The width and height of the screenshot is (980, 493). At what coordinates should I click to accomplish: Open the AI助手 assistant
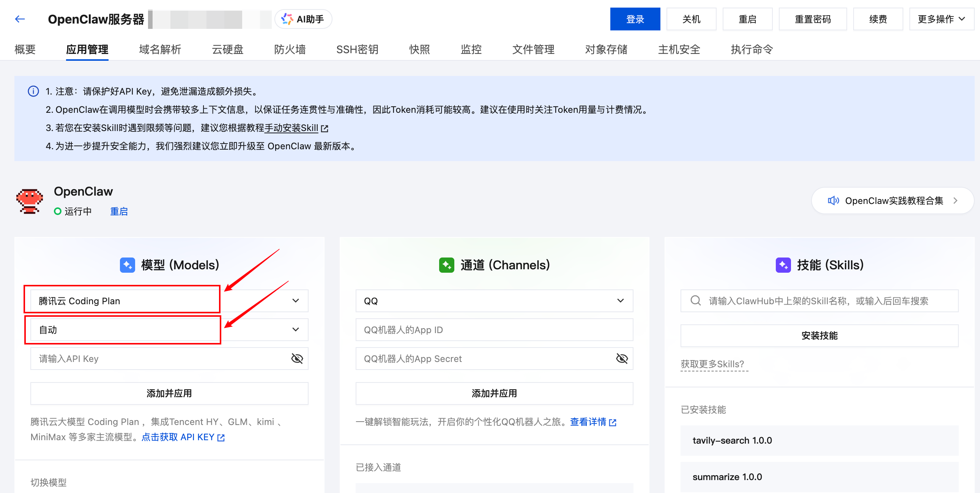[303, 18]
